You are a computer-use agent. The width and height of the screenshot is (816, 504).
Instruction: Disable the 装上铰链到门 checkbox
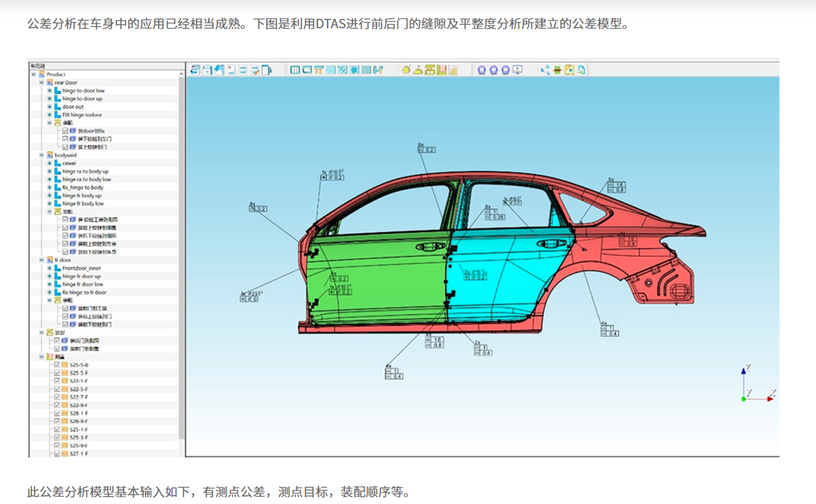[x=65, y=146]
